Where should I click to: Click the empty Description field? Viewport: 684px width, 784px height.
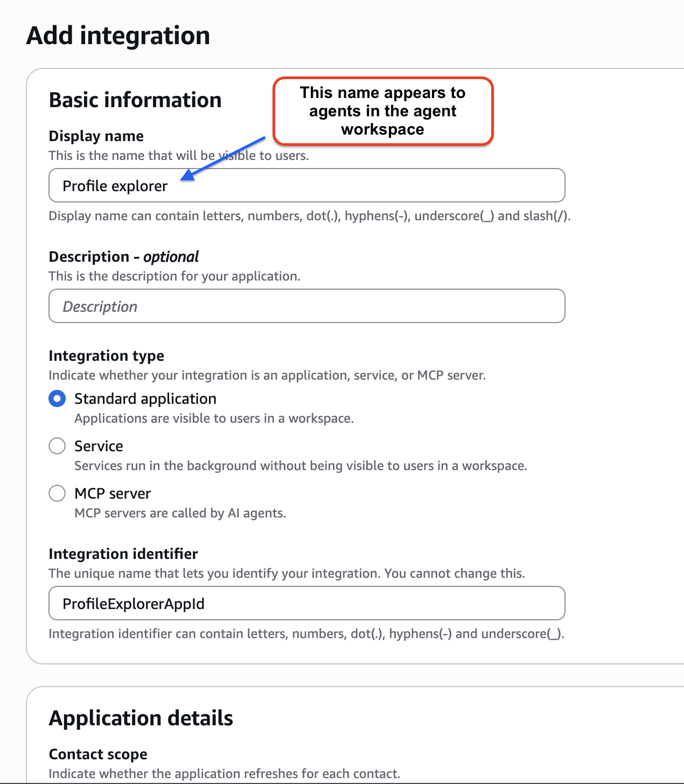point(306,306)
